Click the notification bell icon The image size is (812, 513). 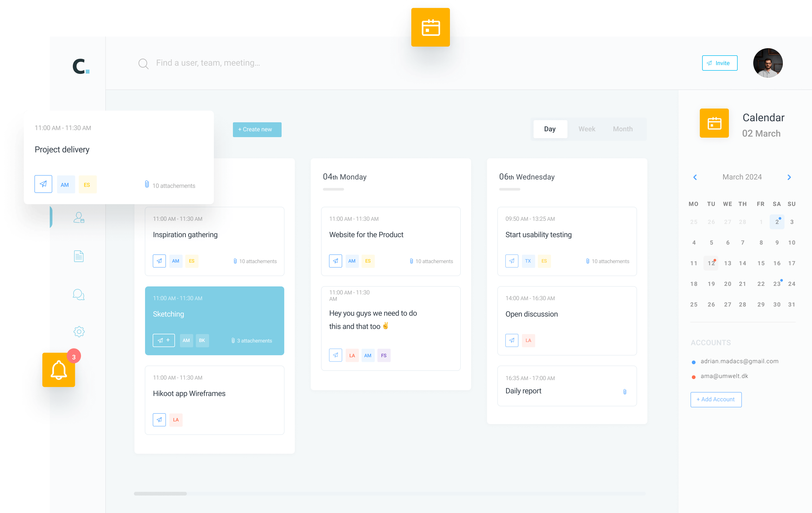[x=59, y=370]
